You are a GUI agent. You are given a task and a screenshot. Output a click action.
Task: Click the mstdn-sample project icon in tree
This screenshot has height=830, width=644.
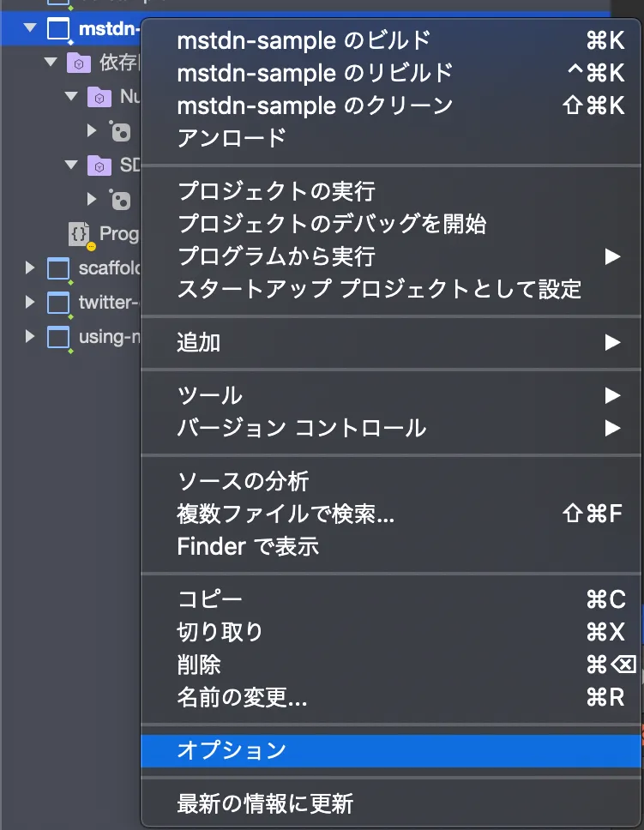pos(57,28)
